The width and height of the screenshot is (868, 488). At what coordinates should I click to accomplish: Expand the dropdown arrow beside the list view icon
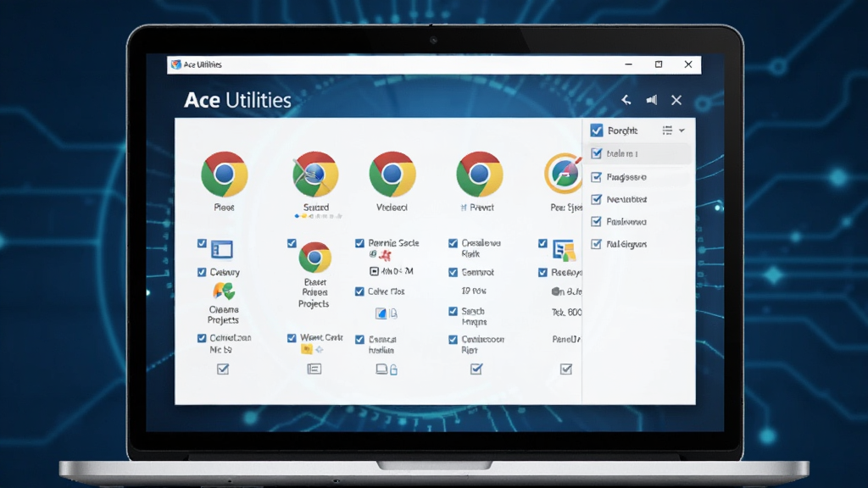tap(682, 130)
